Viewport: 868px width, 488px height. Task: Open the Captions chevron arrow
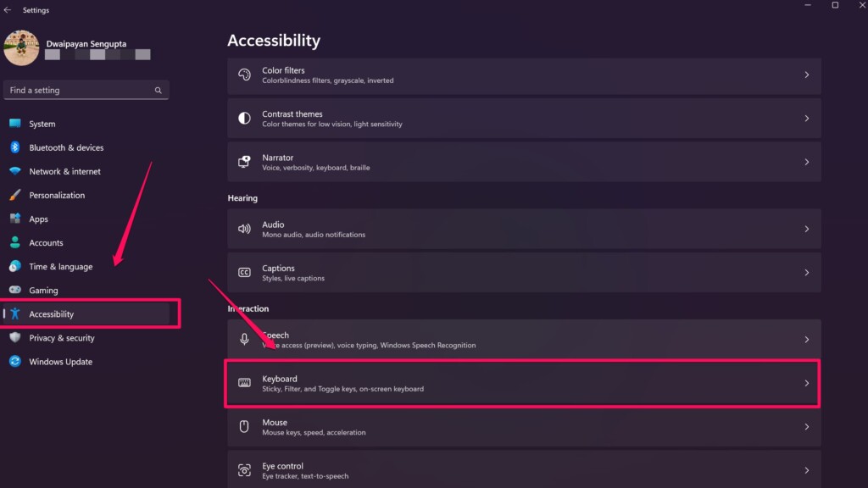coord(806,273)
